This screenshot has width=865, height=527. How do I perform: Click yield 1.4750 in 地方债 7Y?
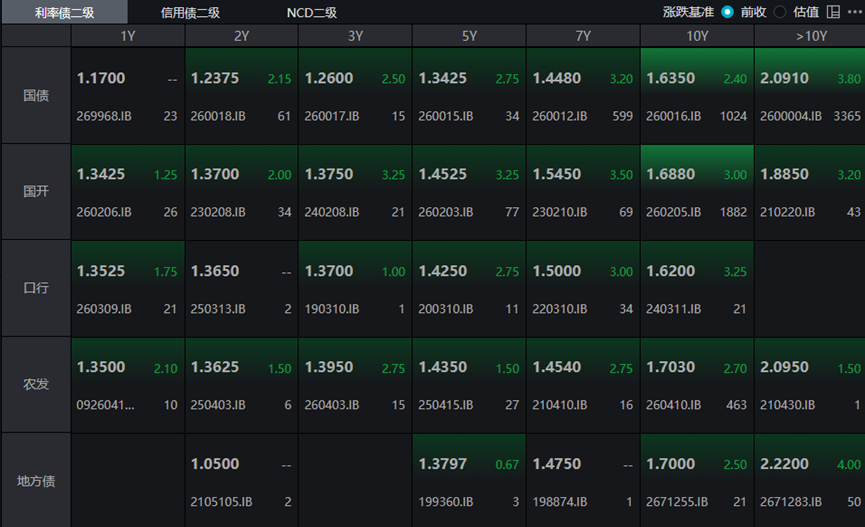[557, 464]
